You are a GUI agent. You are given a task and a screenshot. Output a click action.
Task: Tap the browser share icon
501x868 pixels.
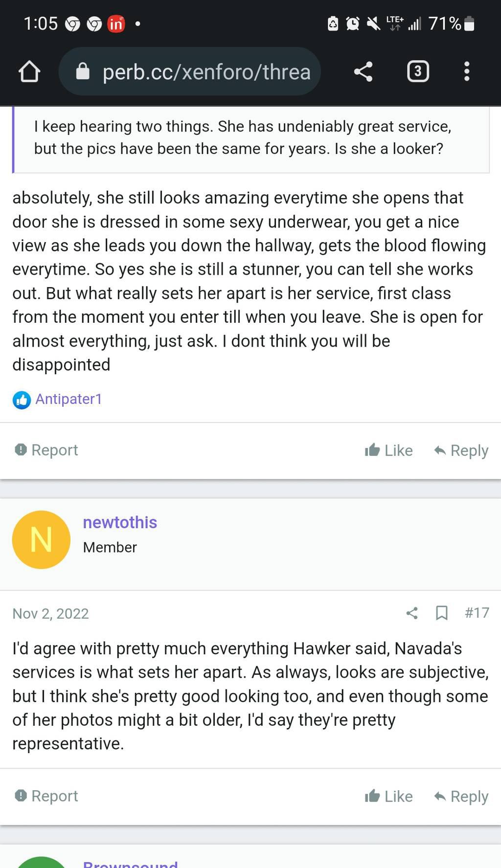coord(363,72)
